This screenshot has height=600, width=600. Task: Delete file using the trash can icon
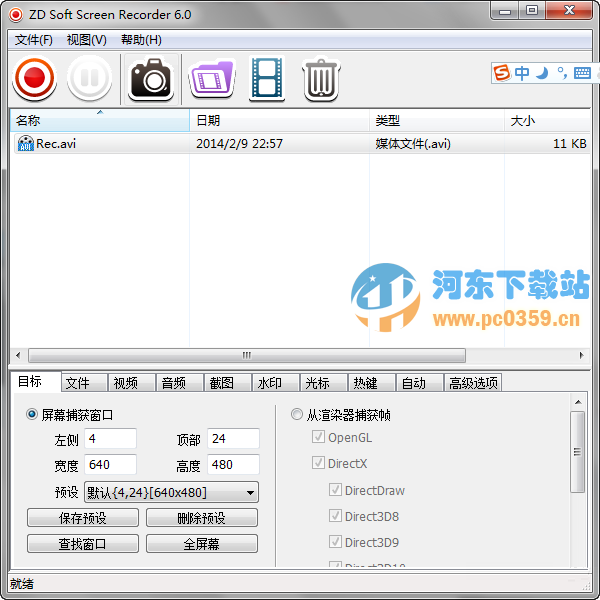(x=321, y=79)
